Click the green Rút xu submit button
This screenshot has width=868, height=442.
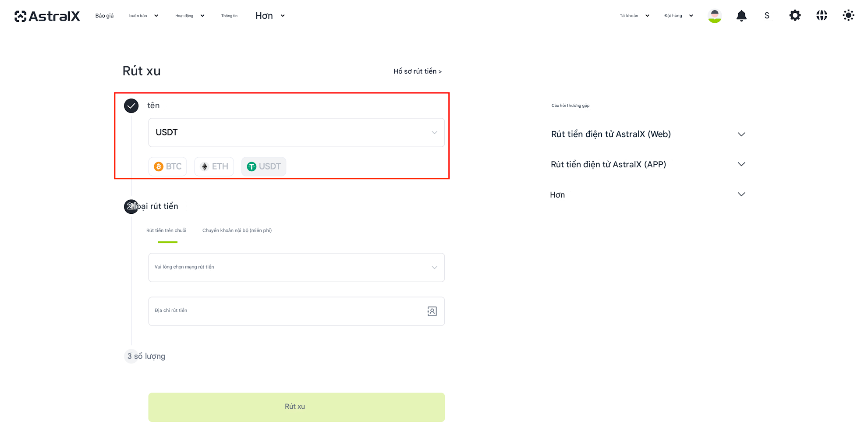pos(297,407)
